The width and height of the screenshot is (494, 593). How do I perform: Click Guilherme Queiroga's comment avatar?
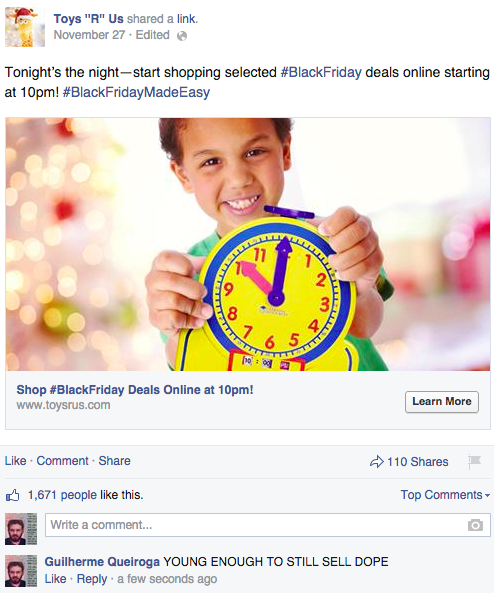(x=21, y=570)
